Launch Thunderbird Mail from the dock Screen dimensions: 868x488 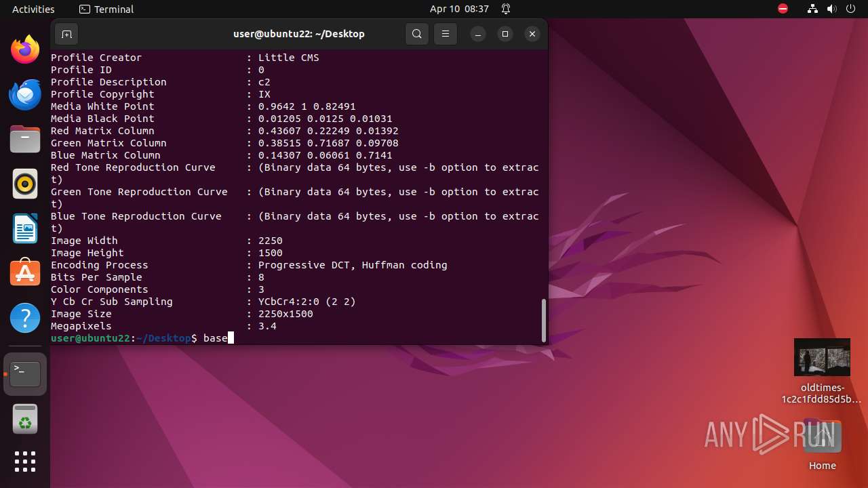point(25,94)
